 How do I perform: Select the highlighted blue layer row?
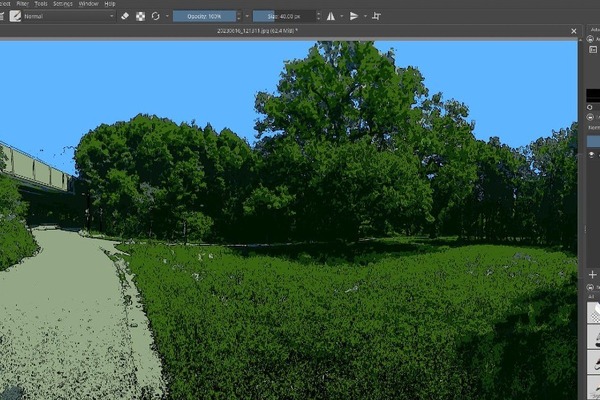click(593, 141)
